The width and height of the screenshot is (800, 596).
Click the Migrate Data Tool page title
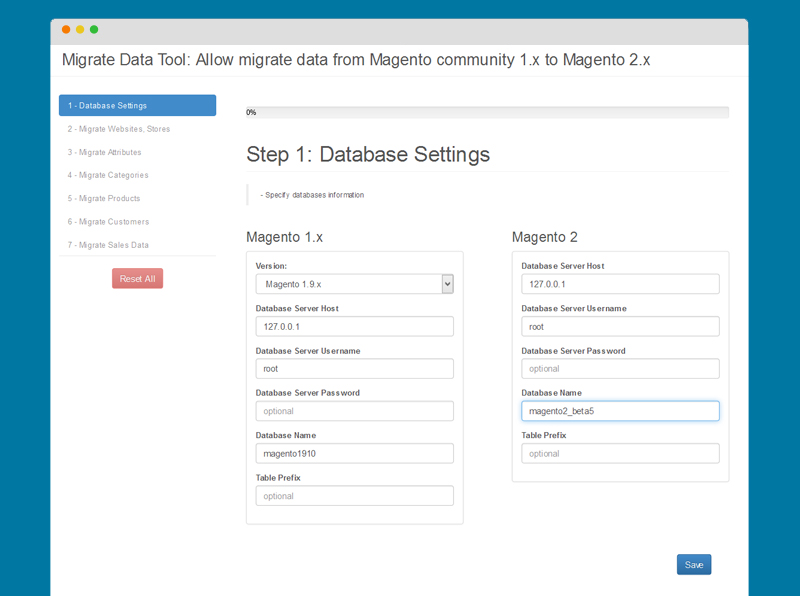[x=356, y=60]
